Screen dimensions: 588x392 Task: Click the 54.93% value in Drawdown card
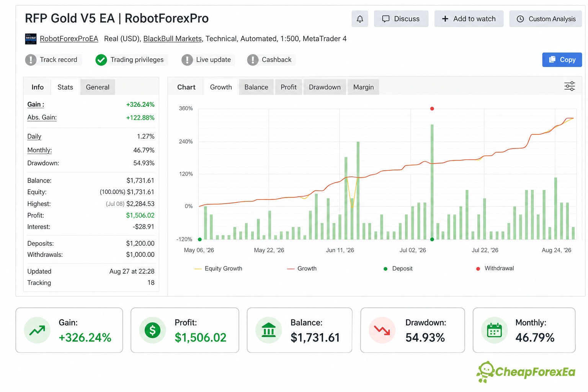(x=425, y=338)
